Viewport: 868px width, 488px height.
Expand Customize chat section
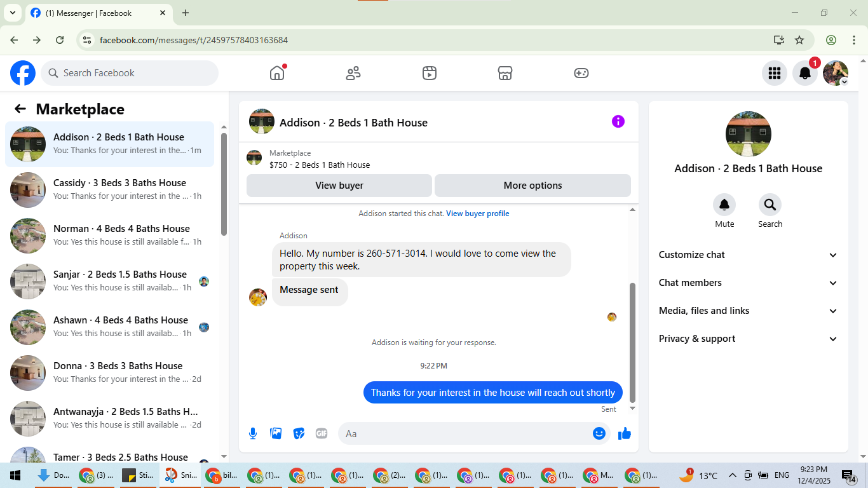coord(748,255)
